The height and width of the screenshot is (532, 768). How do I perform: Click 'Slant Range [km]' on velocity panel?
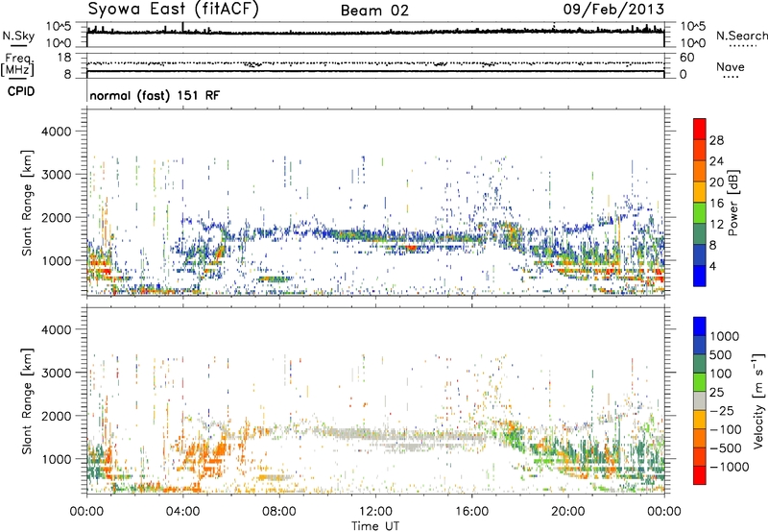[27, 400]
